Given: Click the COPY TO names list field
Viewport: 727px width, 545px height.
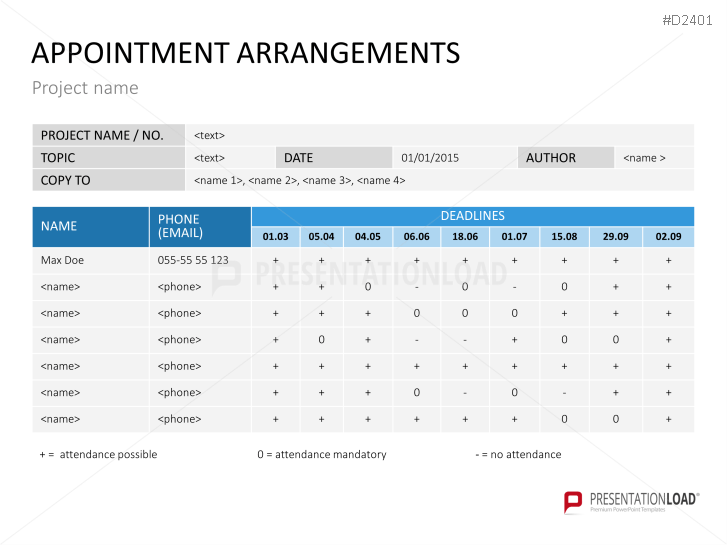Looking at the screenshot, I should [x=300, y=180].
